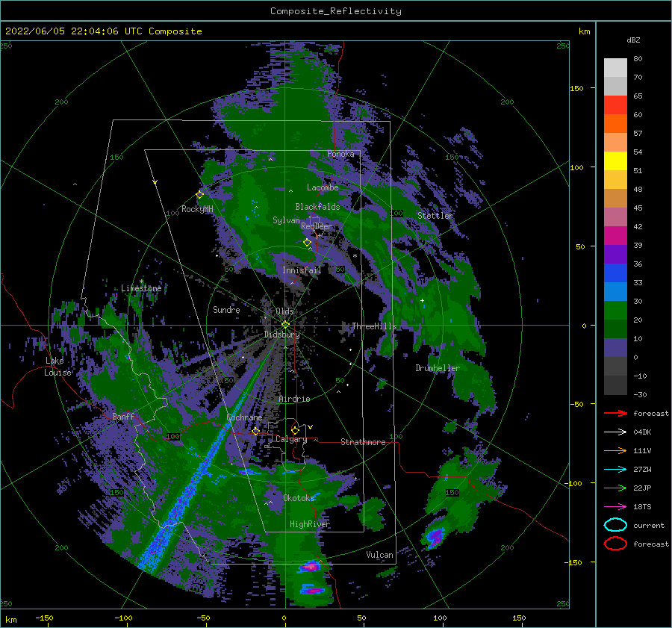The width and height of the screenshot is (672, 628).
Task: Click the Olds town label
Action: coord(284,311)
